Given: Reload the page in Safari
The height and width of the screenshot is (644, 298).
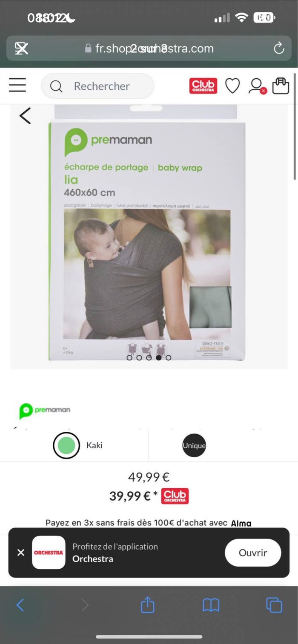Looking at the screenshot, I should coord(279,48).
